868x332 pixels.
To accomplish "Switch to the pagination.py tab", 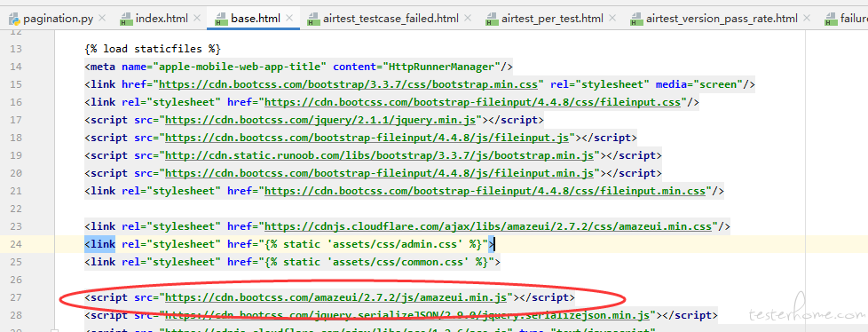I will (x=58, y=19).
